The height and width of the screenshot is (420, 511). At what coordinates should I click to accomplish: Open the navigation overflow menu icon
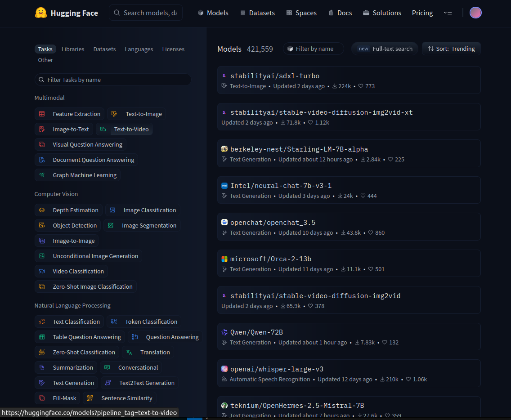448,13
